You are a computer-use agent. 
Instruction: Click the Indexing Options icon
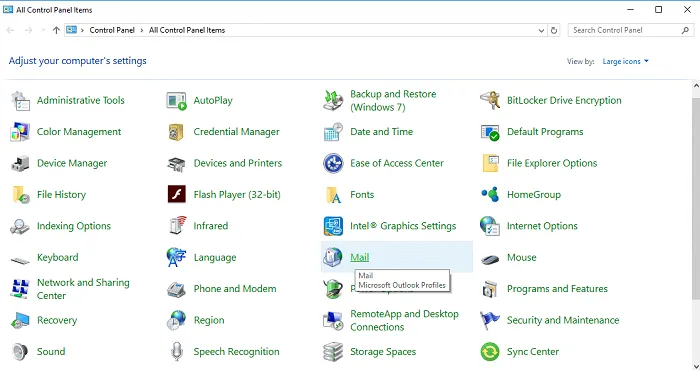click(x=20, y=226)
